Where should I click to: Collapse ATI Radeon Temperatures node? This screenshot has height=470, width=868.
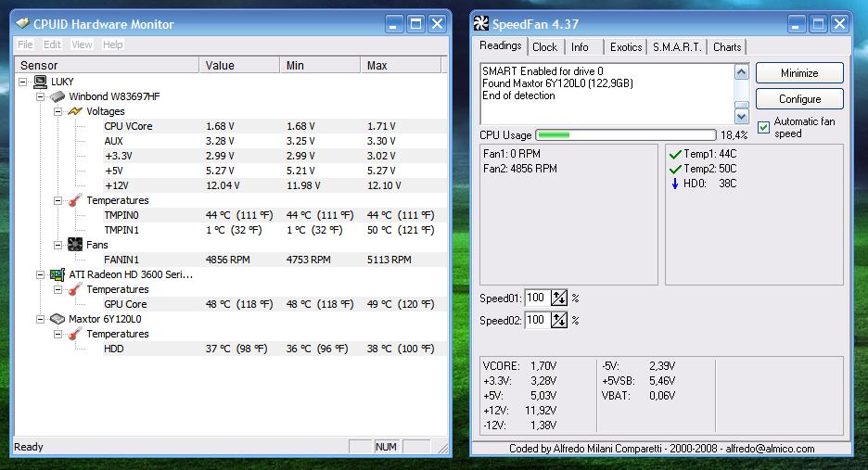coord(58,289)
